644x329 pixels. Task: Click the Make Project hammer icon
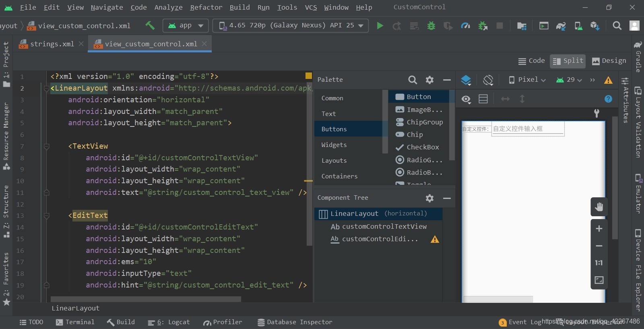(150, 25)
